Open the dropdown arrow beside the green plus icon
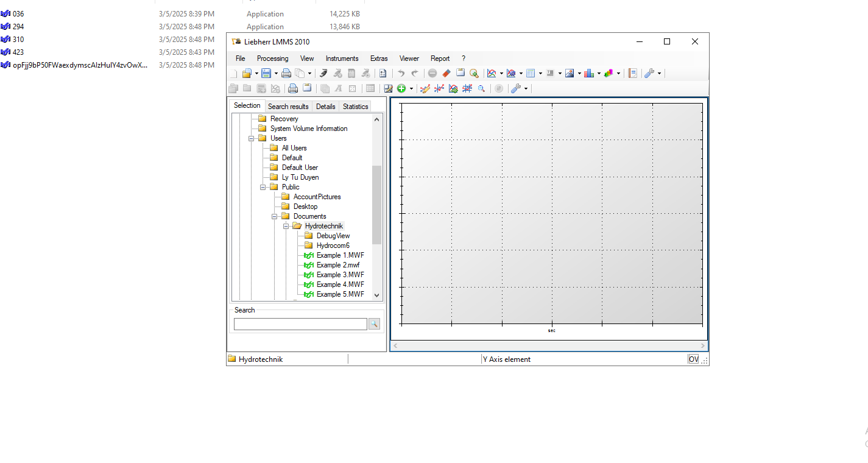 click(x=411, y=89)
